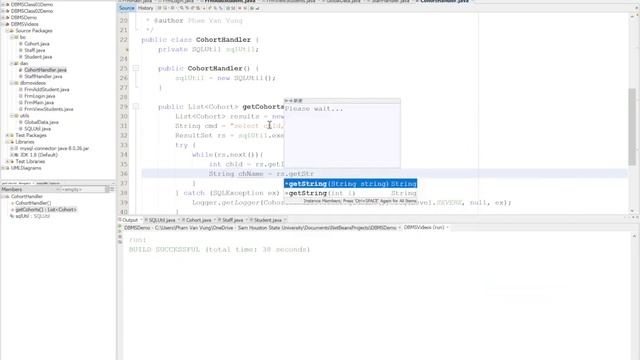Choose getString(int i) completion suggestion

(x=351, y=193)
